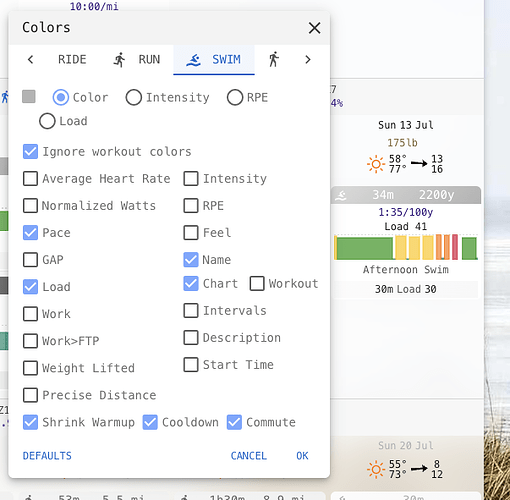Click the Load 41 text in calendar
This screenshot has height=500, width=510.
406,227
